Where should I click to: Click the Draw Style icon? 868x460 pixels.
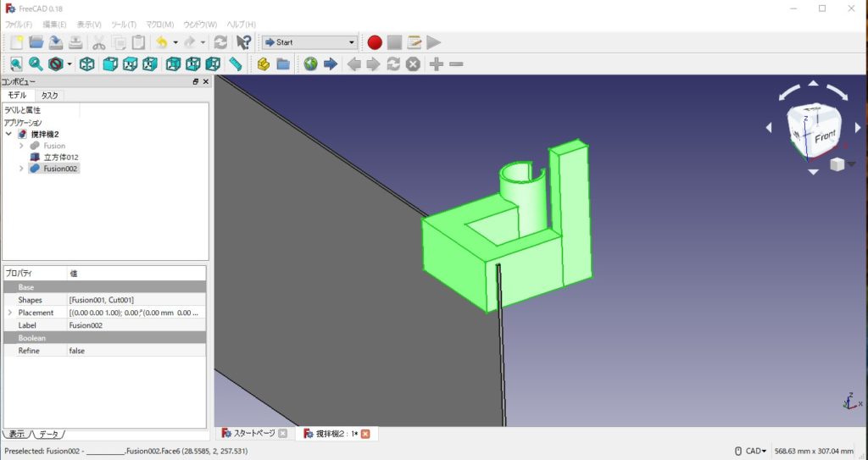(55, 64)
